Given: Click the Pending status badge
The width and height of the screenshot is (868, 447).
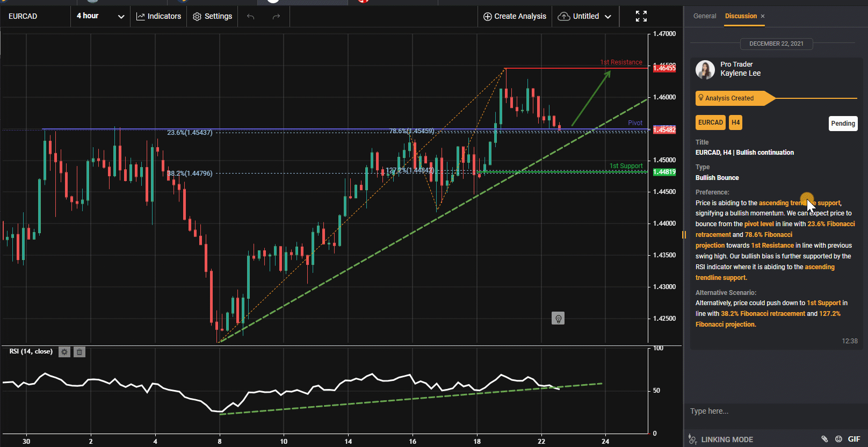Looking at the screenshot, I should pos(843,124).
